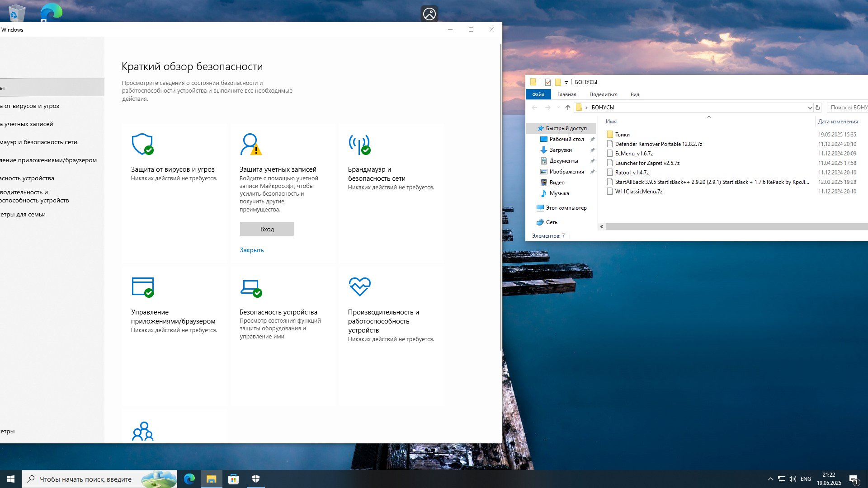This screenshot has width=868, height=488.
Task: Select the virus and threat protection sidebar item
Action: pyautogui.click(x=52, y=106)
